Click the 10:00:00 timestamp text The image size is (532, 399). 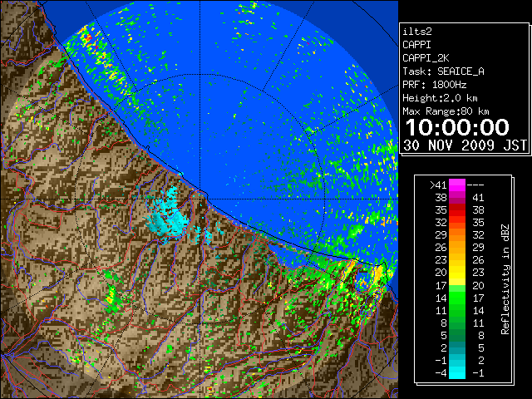pyautogui.click(x=457, y=127)
